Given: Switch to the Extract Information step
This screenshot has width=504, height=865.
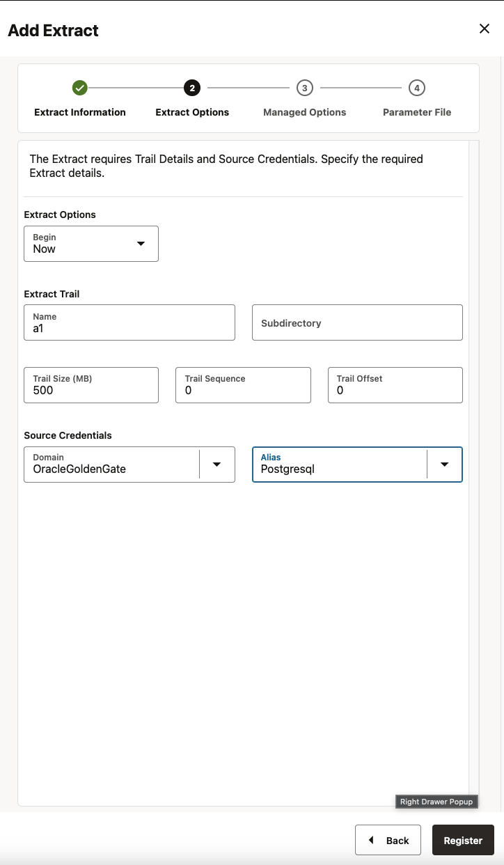Looking at the screenshot, I should coord(79,112).
